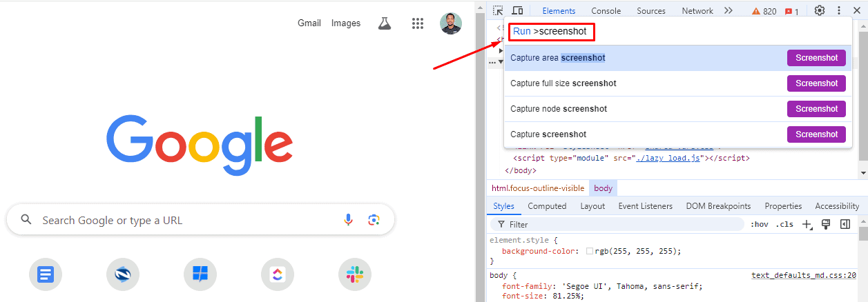868x302 pixels.
Task: Open the DevTools three-dot customize menu
Action: point(839,10)
